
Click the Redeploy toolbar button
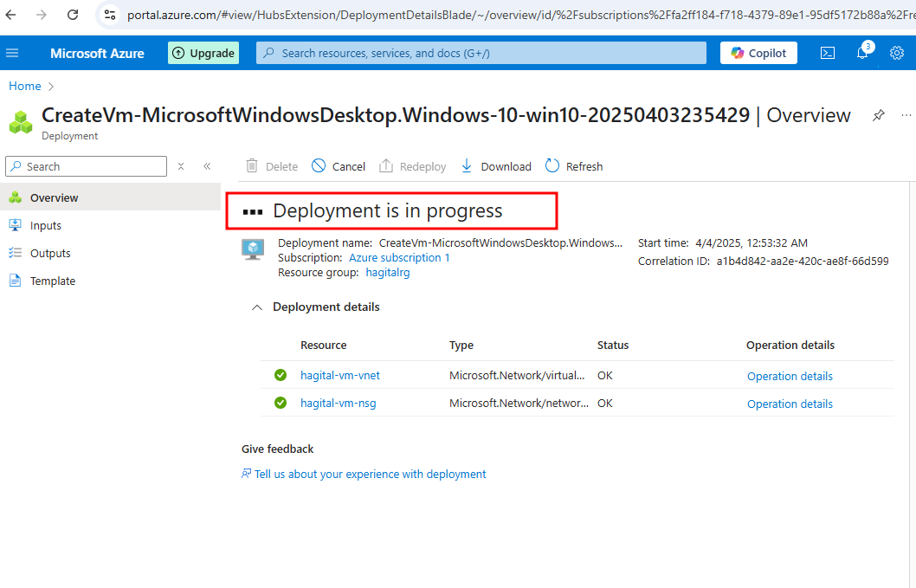[x=412, y=166]
